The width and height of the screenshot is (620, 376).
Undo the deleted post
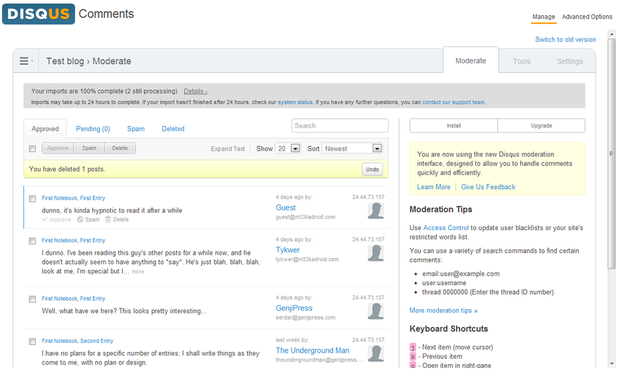pos(372,169)
